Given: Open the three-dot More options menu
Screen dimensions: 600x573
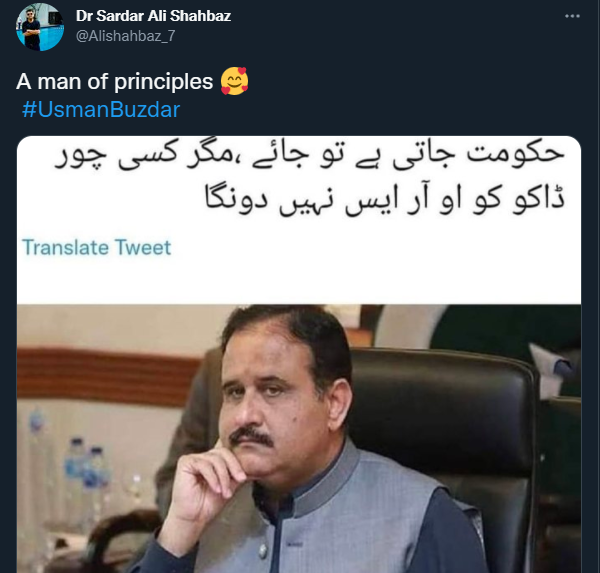Looking at the screenshot, I should click(572, 16).
